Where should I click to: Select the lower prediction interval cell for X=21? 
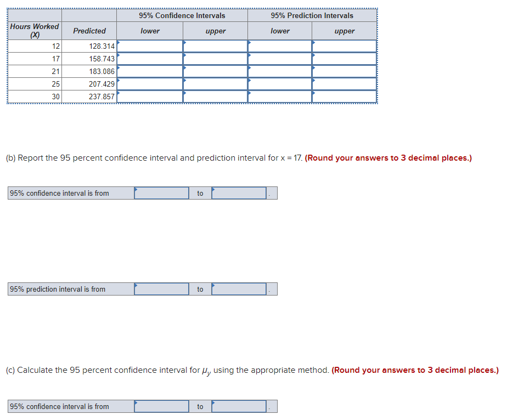tap(280, 71)
